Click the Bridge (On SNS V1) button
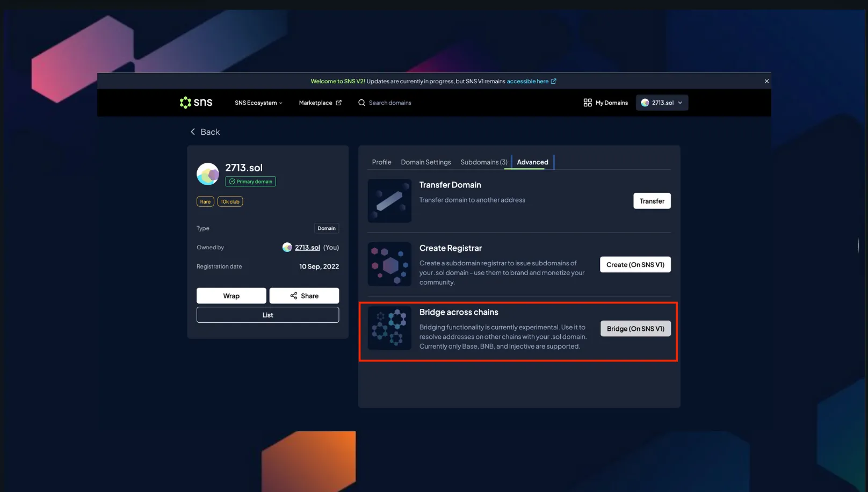 635,329
